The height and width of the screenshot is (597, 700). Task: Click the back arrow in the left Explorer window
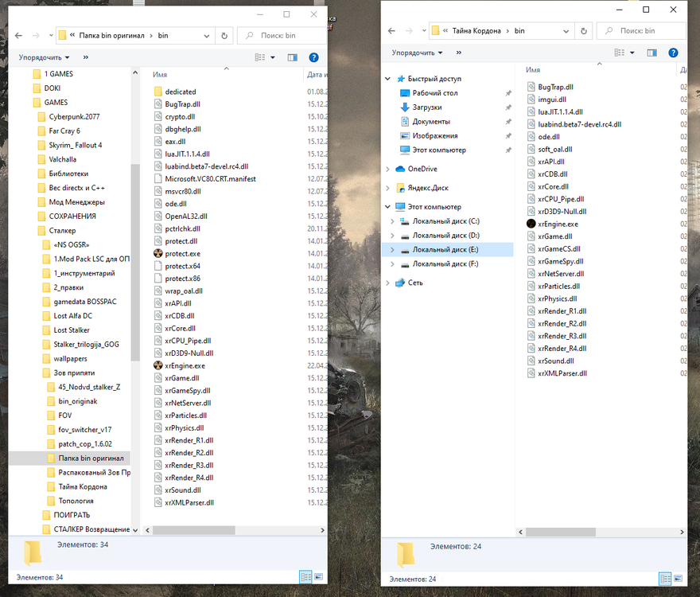[17, 35]
